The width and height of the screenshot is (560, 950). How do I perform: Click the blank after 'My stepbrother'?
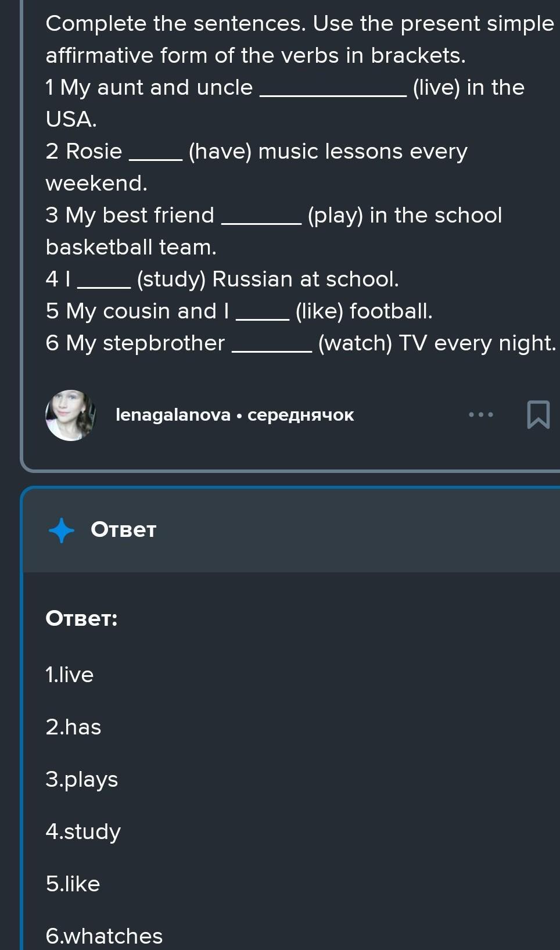pyautogui.click(x=271, y=346)
